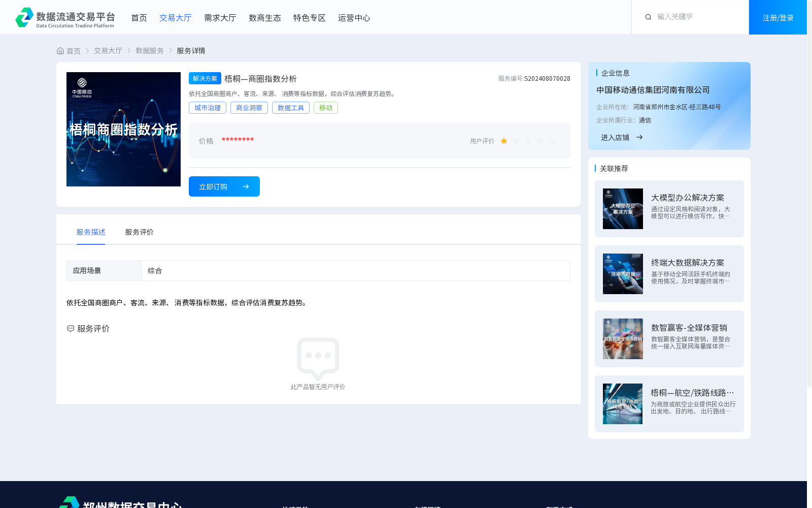812x508 pixels.
Task: Click company name 中国移动通信集团河南有限公司
Action: coord(653,90)
